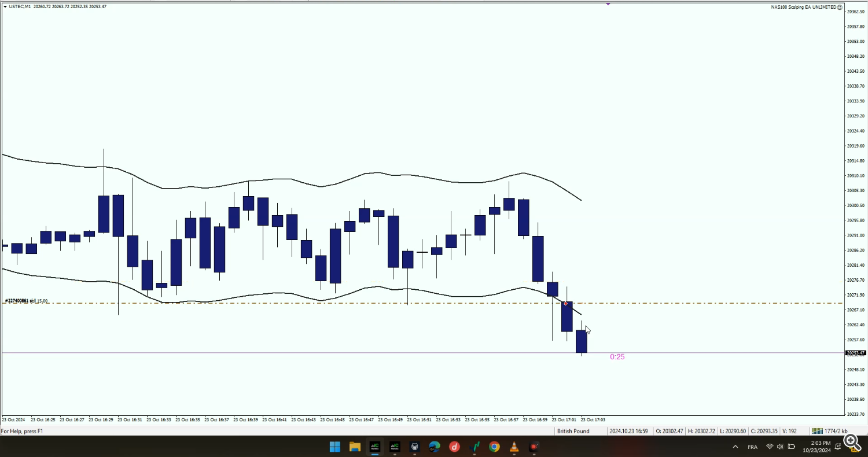Click the purple chart shift marker at top
The width and height of the screenshot is (868, 457).
click(x=608, y=3)
